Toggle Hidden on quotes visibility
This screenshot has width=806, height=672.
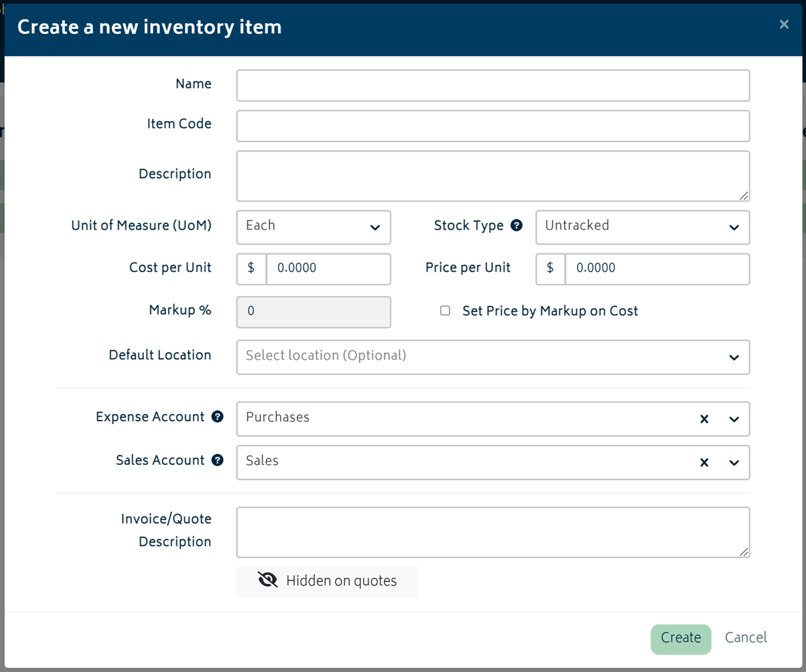(x=326, y=581)
